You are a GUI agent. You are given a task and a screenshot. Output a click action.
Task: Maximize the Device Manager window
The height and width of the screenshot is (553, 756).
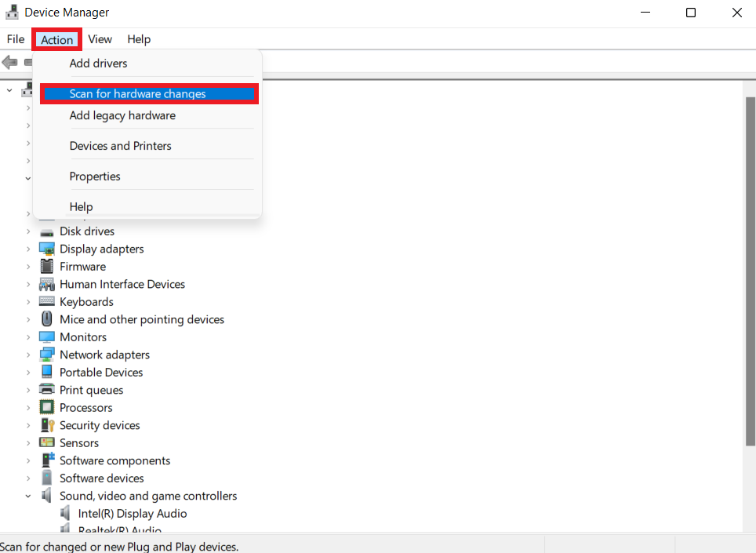tap(691, 13)
